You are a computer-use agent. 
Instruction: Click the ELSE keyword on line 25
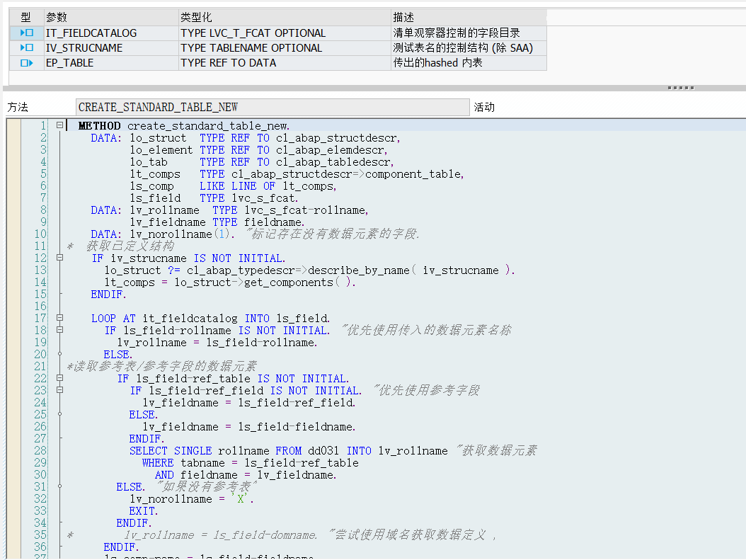[x=143, y=415]
